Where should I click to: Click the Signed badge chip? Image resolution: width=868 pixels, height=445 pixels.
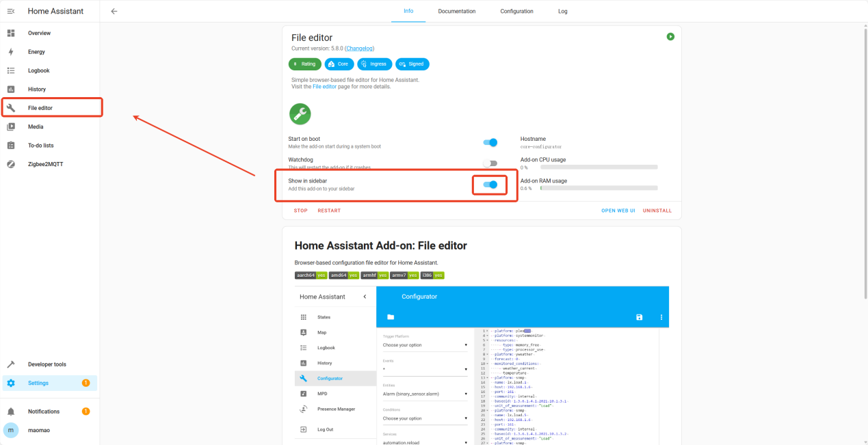tap(412, 64)
